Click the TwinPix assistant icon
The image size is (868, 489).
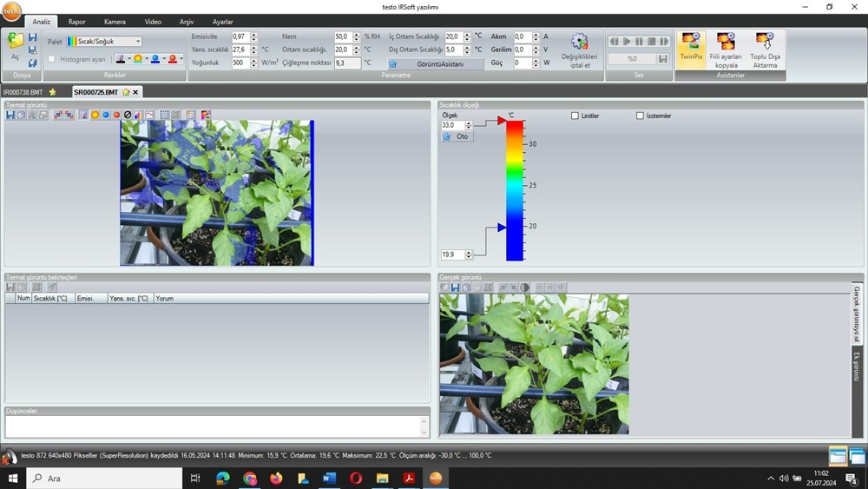click(691, 45)
